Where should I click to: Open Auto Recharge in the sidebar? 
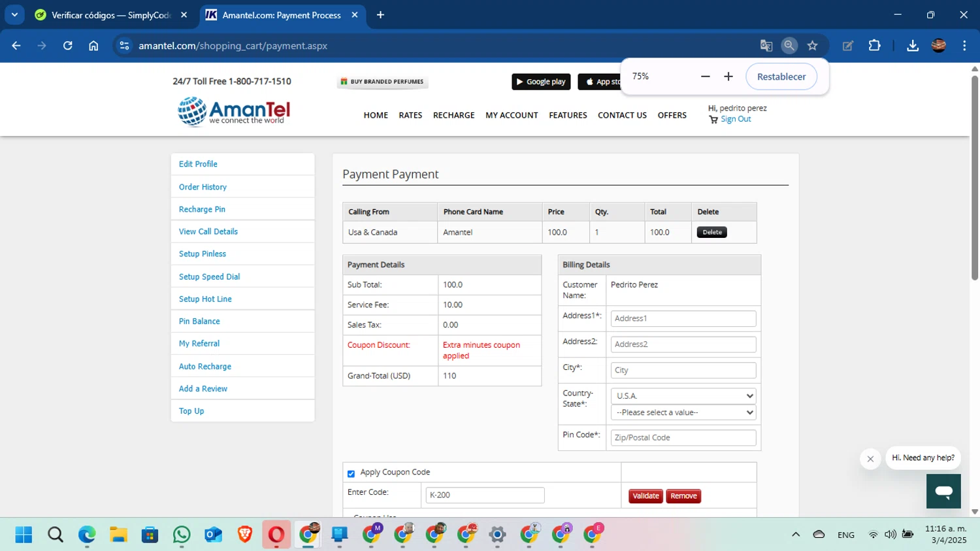coord(205,366)
